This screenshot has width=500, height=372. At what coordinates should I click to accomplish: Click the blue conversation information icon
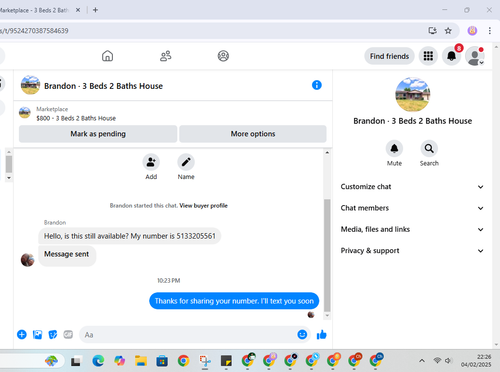tap(317, 85)
